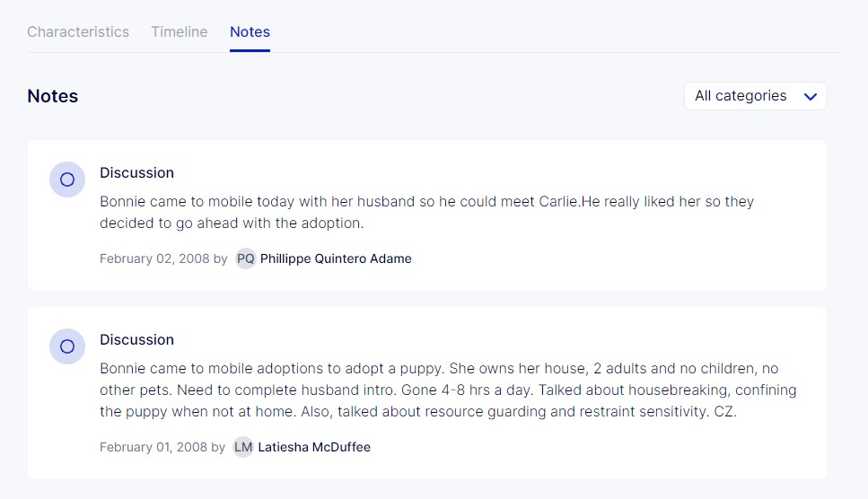Open the Timeline tab
Image resolution: width=868 pixels, height=499 pixels.
tap(179, 31)
